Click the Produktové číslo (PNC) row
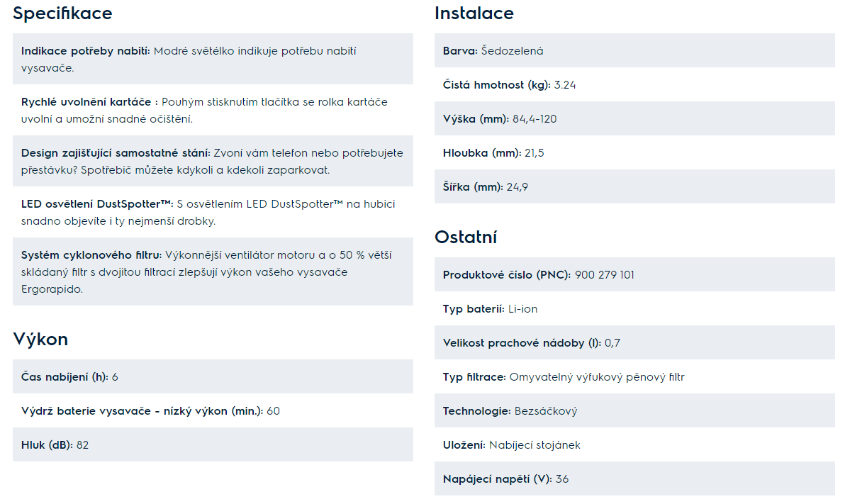This screenshot has height=504, width=845. tap(635, 274)
